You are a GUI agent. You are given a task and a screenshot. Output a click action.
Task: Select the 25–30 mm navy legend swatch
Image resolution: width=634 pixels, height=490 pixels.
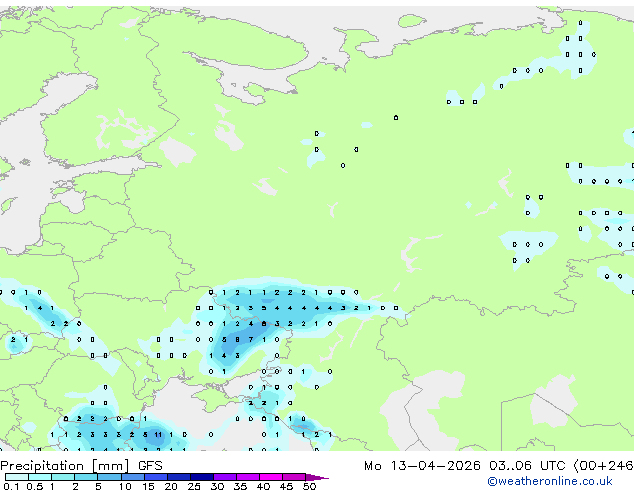click(x=202, y=477)
